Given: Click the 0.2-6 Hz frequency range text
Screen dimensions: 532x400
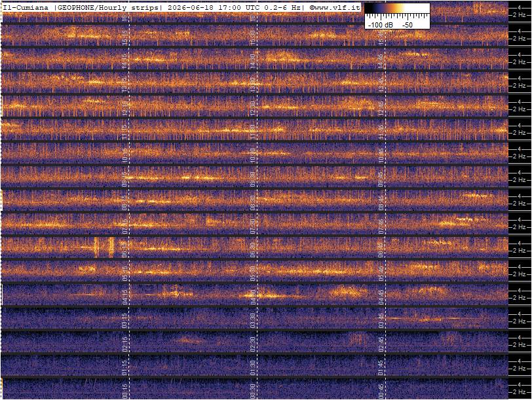Looking at the screenshot, I should 282,7.
